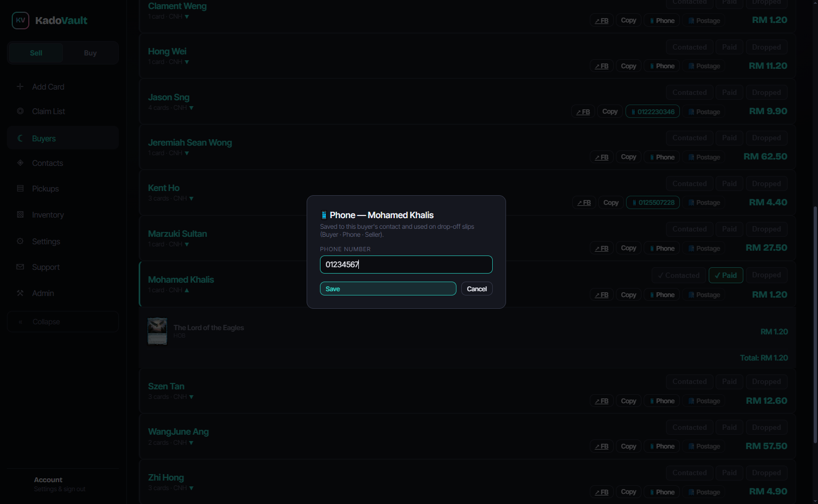
Task: Open Settings in sidebar
Action: pyautogui.click(x=63, y=242)
